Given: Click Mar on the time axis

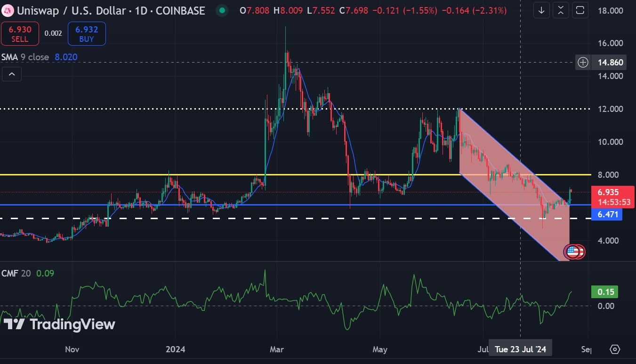Looking at the screenshot, I should click(277, 349).
